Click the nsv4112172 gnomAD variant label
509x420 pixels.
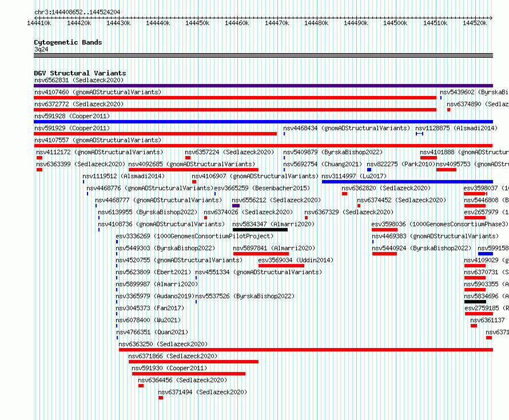[x=100, y=152]
